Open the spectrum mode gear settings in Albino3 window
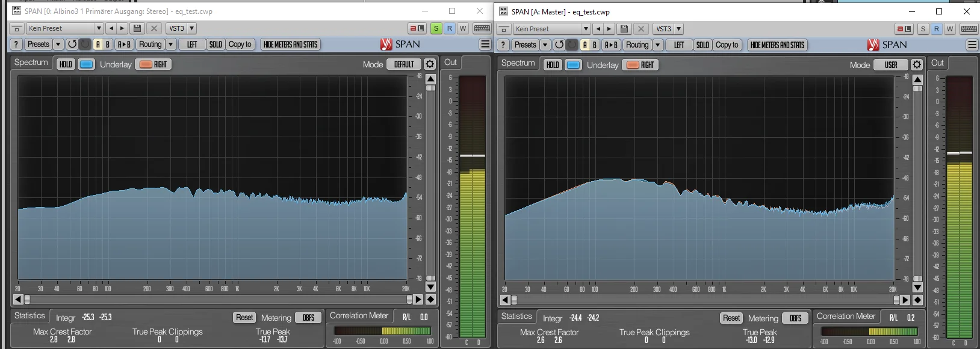 point(430,64)
